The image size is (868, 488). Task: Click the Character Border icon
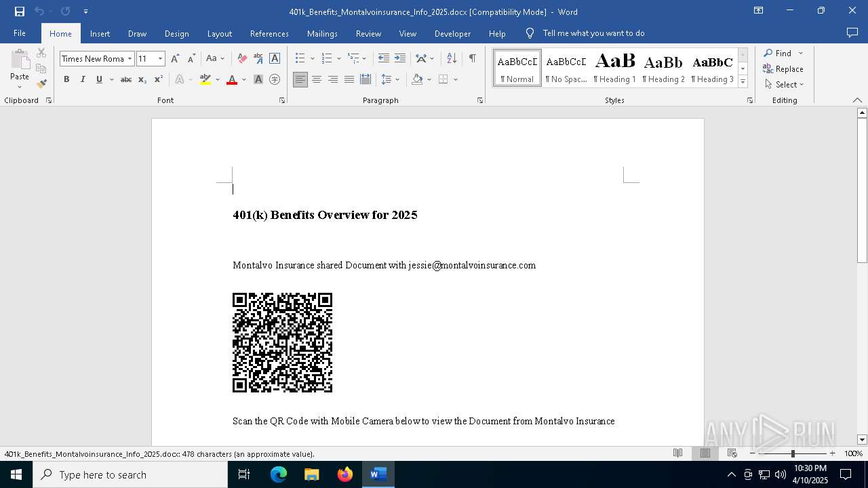coord(275,59)
